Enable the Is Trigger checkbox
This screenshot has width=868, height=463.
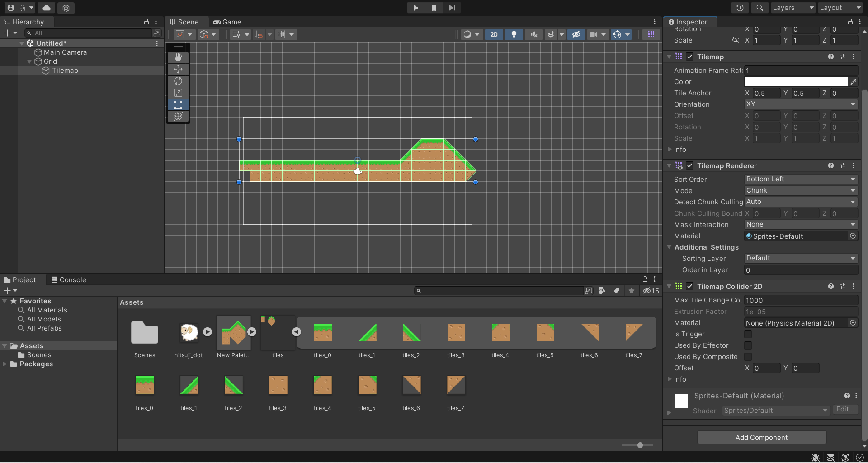point(748,334)
